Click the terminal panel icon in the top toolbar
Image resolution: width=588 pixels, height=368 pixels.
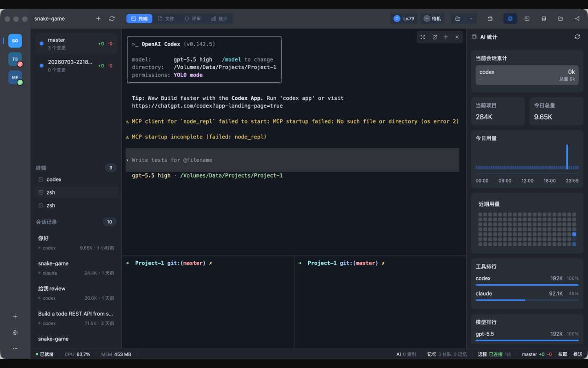(527, 19)
